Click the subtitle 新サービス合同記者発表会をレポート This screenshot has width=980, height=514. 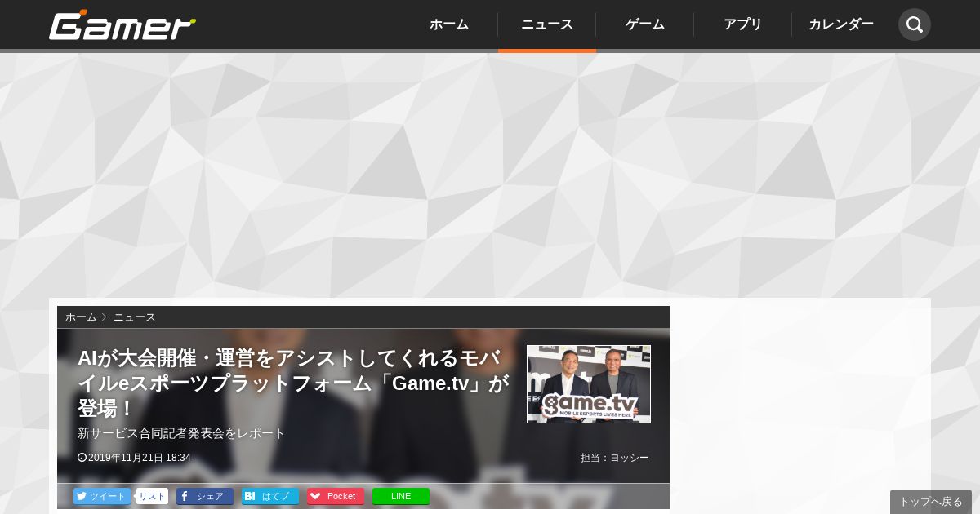(181, 433)
